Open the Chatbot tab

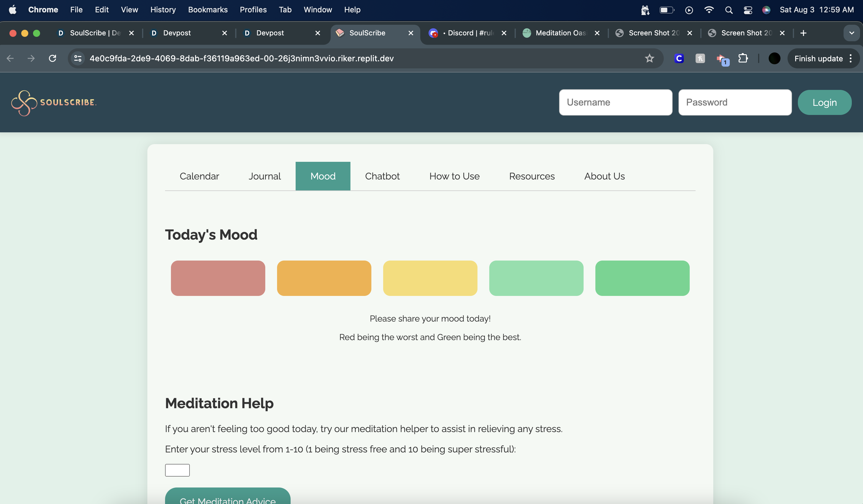[x=382, y=176]
